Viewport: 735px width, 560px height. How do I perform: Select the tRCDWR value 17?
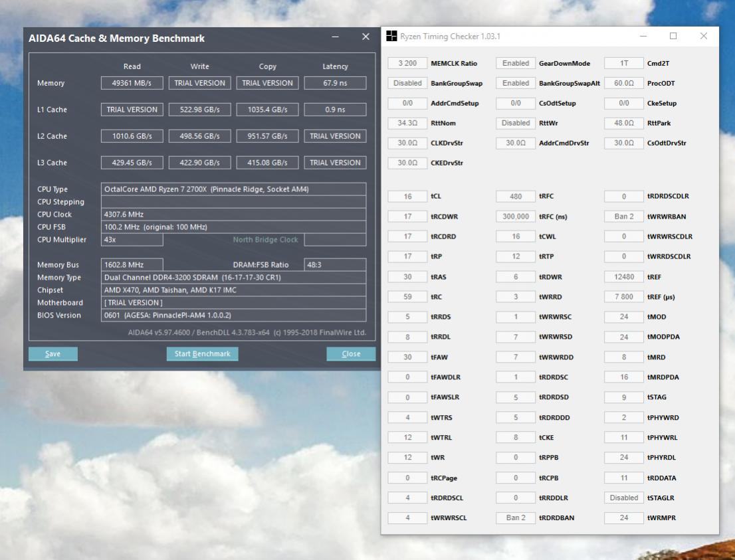[x=407, y=217]
